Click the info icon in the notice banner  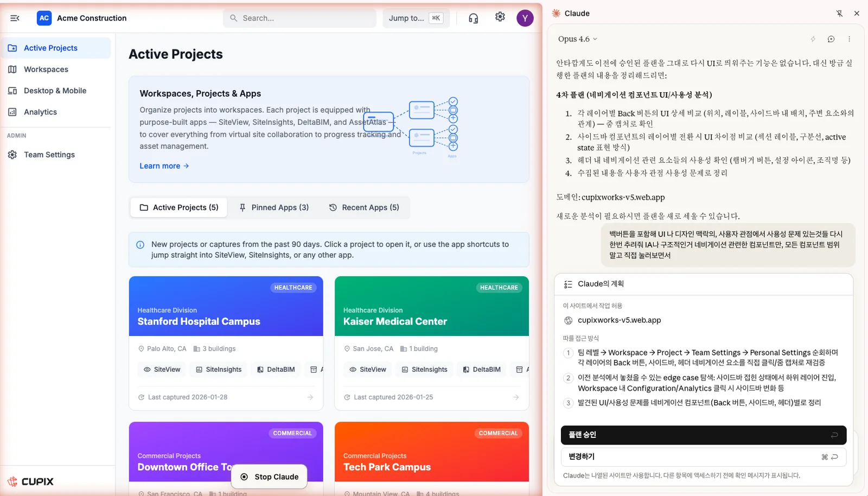(x=140, y=245)
